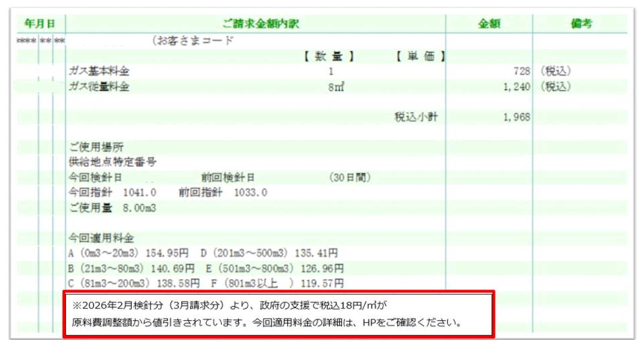Viewport: 644px width, 345px height.
Task: Click the ご使用場所 label
Action: (x=96, y=147)
